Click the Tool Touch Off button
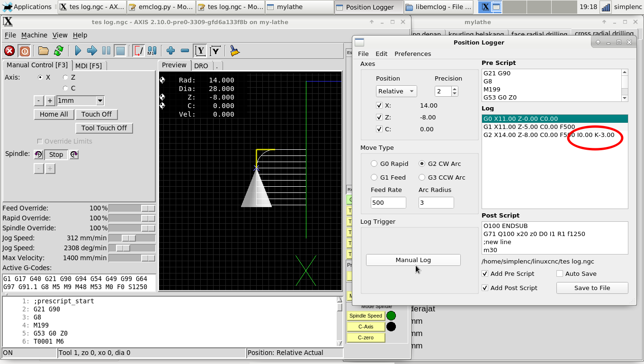The height and width of the screenshot is (364, 644). coord(104,128)
